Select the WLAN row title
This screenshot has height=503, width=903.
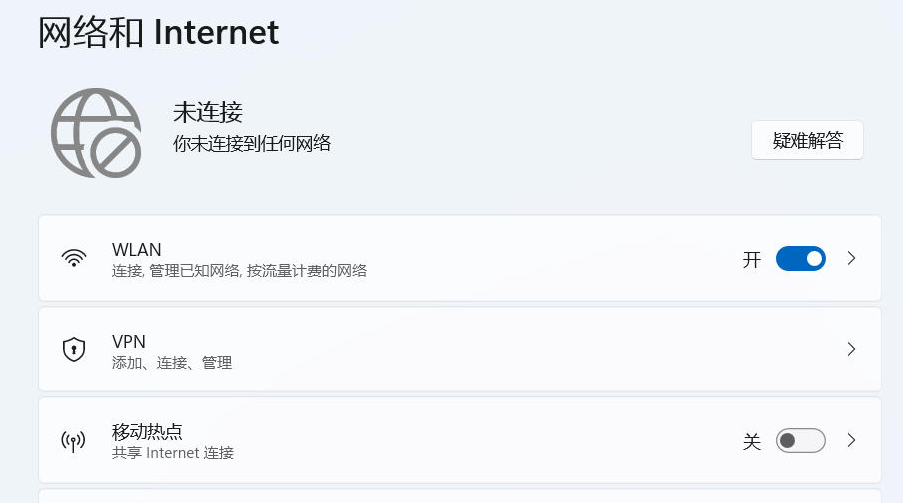137,249
